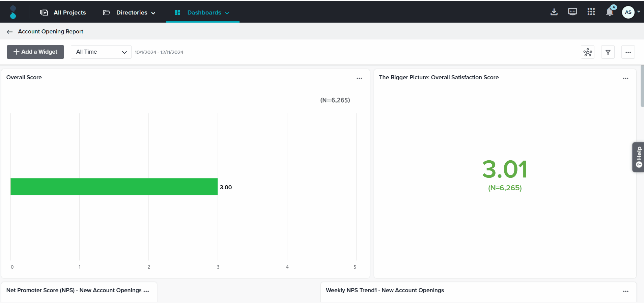Screen dimensions: 644x303
Task: Go back using the arrow icon
Action: click(x=10, y=32)
